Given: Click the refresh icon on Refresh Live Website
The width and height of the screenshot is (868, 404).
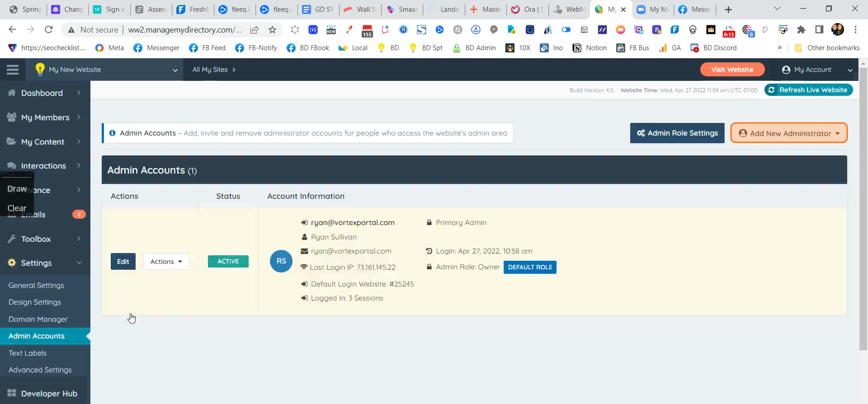Looking at the screenshot, I should tap(772, 90).
